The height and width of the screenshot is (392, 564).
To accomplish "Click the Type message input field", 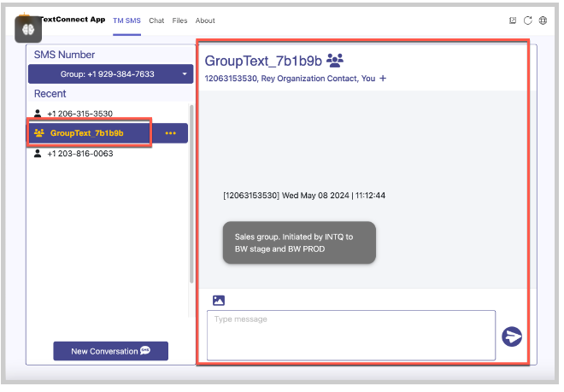I will point(350,335).
